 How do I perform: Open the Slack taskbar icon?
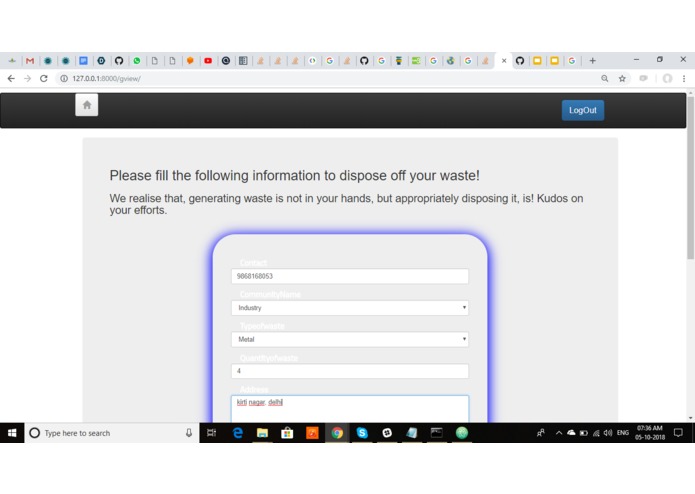click(x=387, y=433)
